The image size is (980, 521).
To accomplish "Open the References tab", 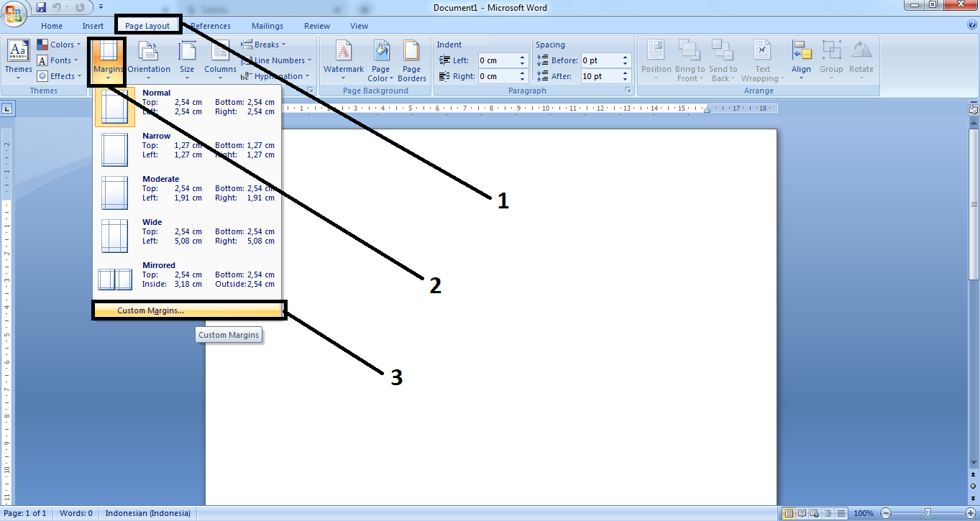I will tap(211, 26).
